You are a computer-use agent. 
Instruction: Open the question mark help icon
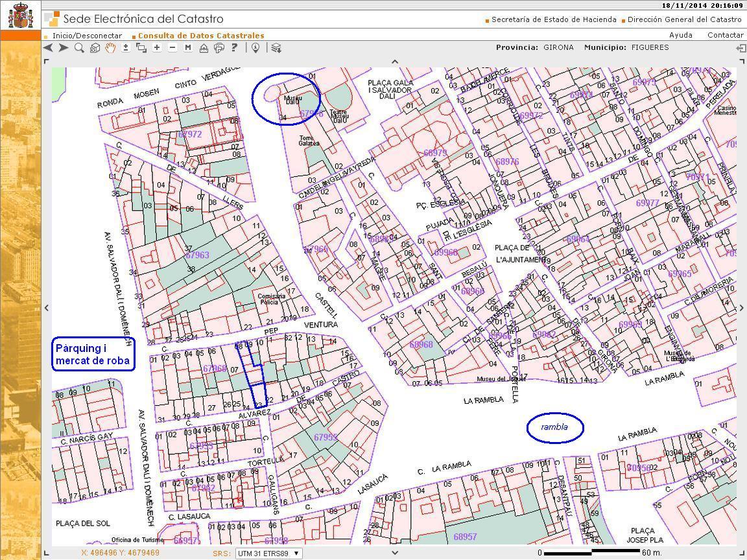point(234,47)
